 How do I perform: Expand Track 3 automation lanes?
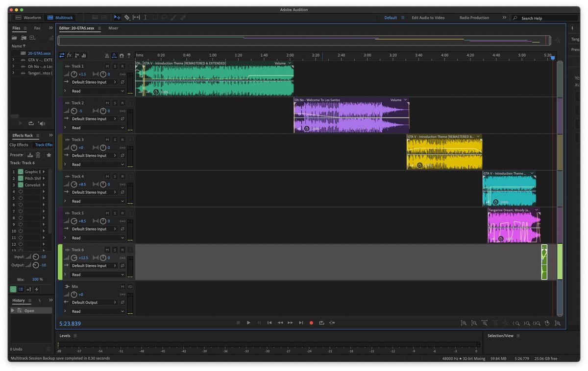coord(66,164)
